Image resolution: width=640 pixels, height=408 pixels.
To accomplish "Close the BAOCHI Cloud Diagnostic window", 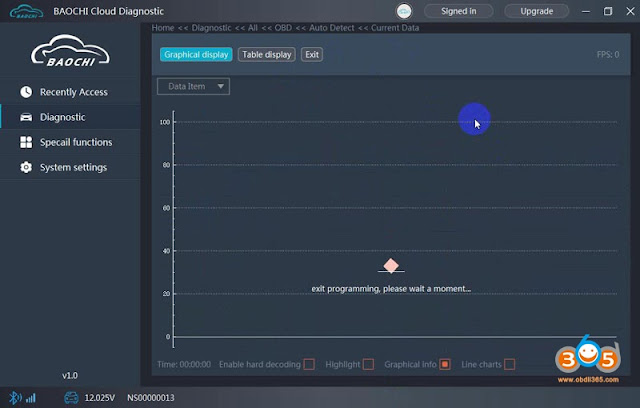I will 630,11.
